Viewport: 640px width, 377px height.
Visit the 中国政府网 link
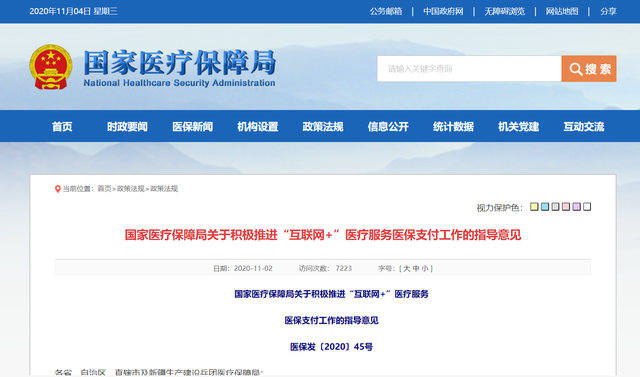coord(443,11)
